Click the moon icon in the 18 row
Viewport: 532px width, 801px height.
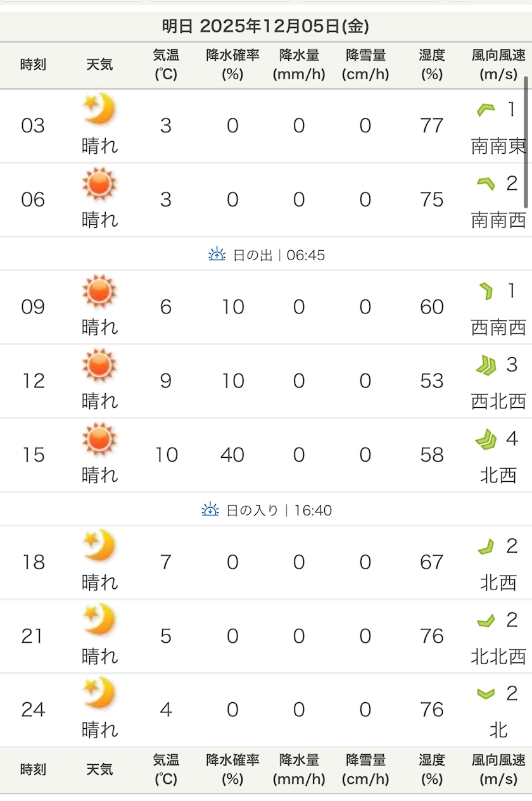[x=99, y=545]
